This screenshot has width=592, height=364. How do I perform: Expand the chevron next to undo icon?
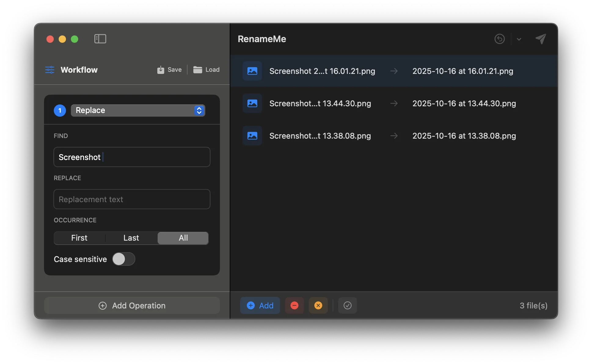(519, 39)
